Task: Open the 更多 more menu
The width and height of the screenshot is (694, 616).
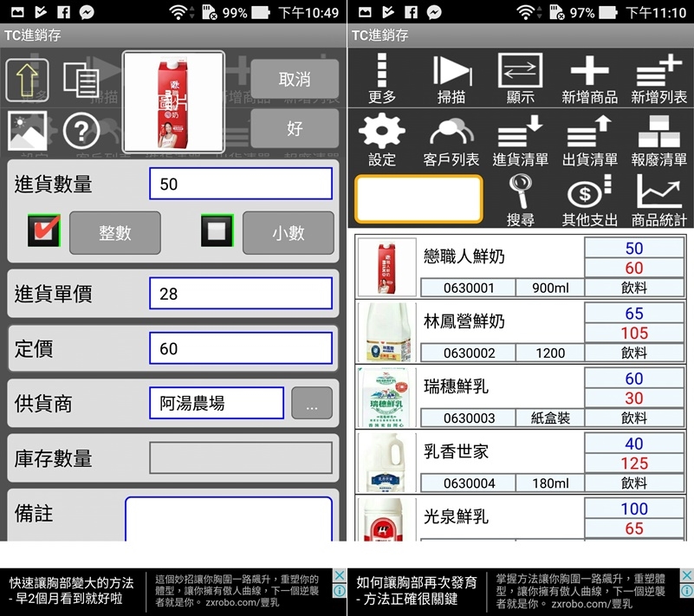Action: [x=382, y=79]
